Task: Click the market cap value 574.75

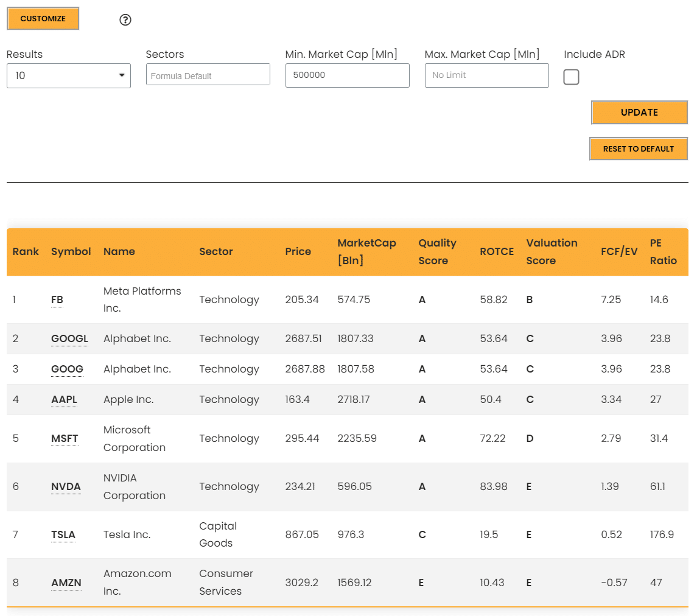Action: click(354, 299)
